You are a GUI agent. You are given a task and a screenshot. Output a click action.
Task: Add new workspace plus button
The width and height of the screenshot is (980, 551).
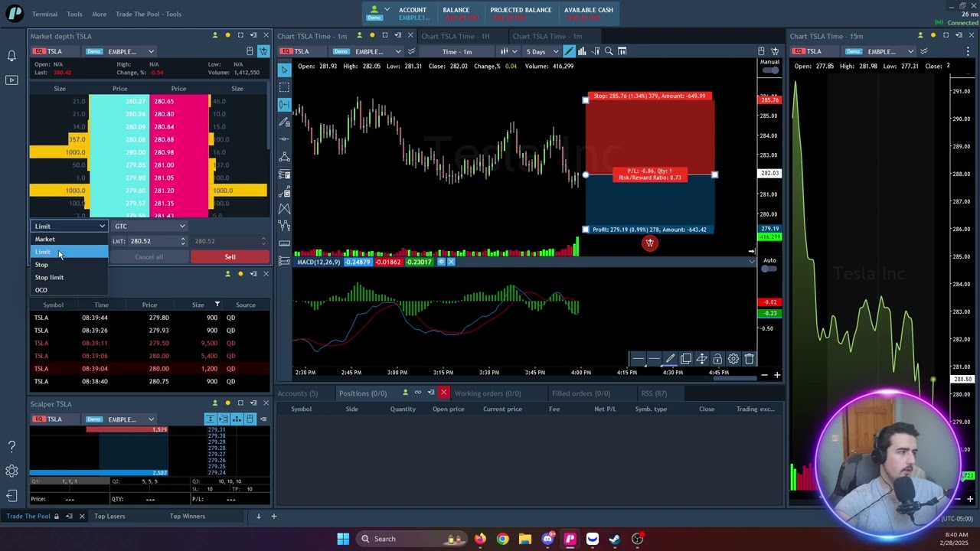click(x=273, y=517)
